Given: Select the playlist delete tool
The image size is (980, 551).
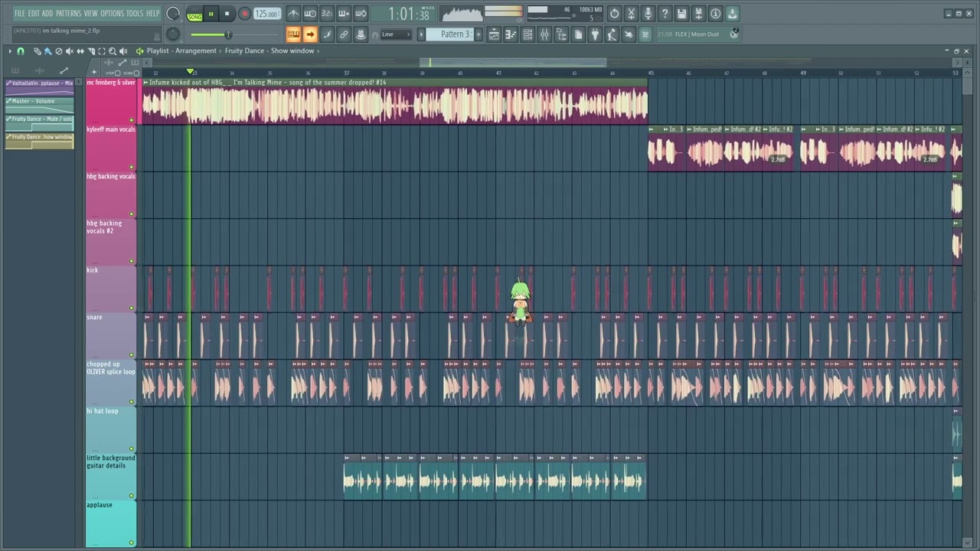Looking at the screenshot, I should [x=58, y=51].
